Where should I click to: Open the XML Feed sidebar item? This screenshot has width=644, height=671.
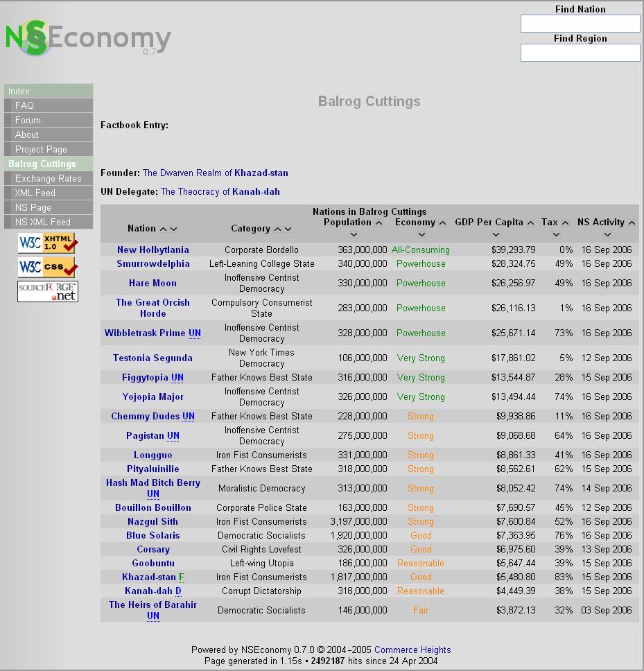[x=35, y=193]
